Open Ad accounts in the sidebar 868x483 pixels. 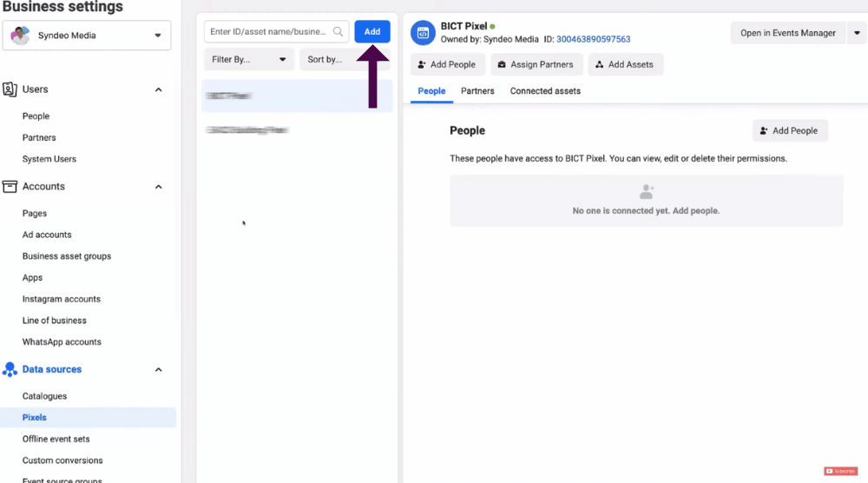47,235
